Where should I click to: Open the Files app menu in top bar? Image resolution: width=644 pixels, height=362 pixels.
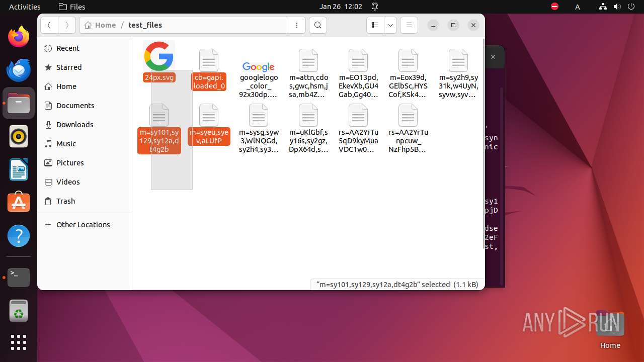point(72,7)
